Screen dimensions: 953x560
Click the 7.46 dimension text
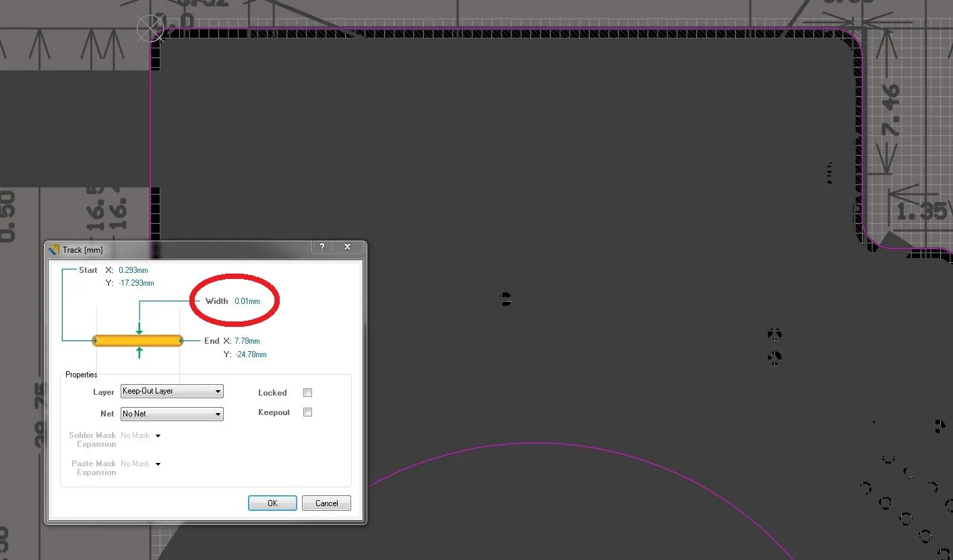[890, 111]
